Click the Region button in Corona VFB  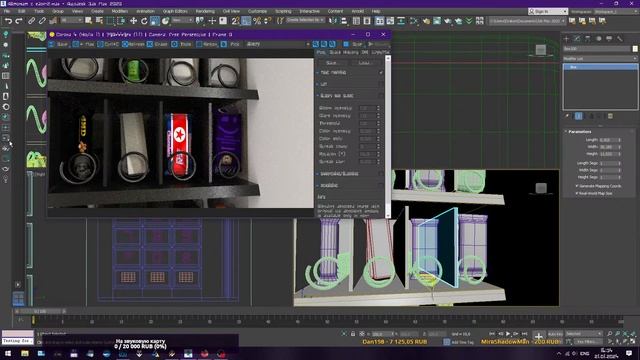[207, 44]
